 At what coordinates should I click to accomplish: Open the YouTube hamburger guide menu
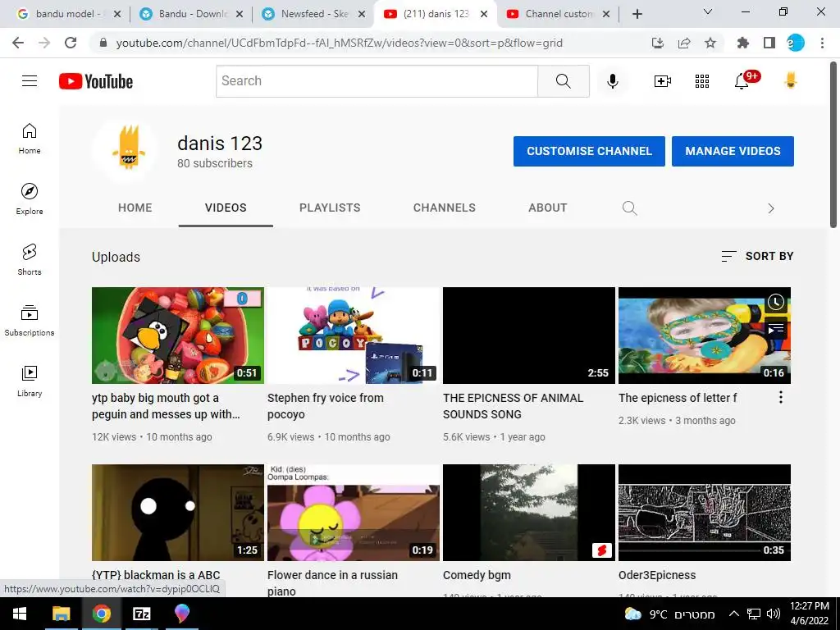[30, 81]
